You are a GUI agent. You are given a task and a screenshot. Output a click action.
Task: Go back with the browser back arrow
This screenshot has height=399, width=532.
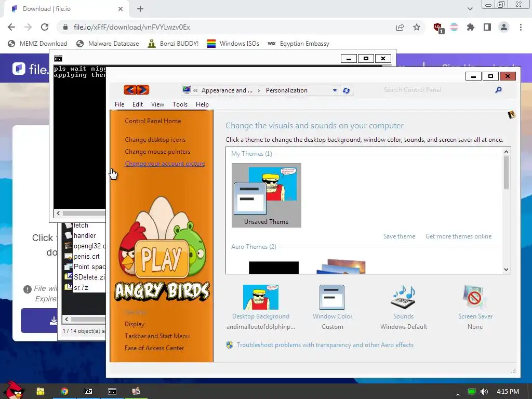coord(11,27)
